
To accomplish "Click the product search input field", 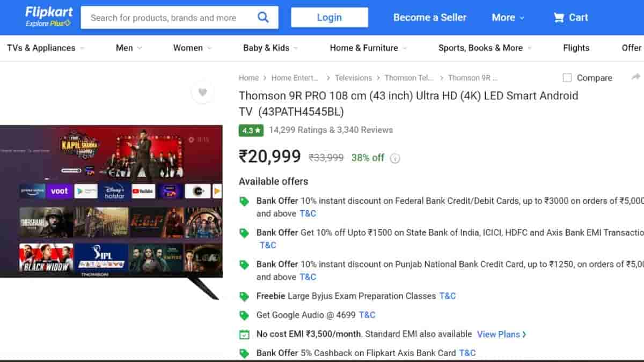I will pyautogui.click(x=166, y=18).
